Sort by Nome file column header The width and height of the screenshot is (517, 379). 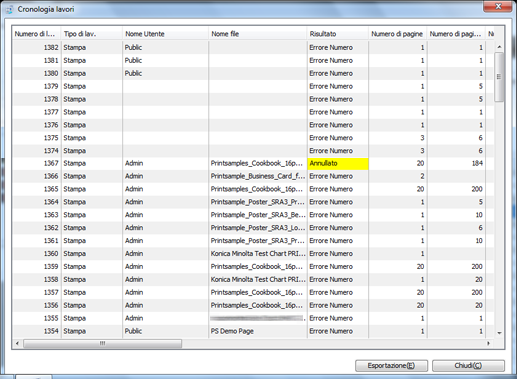coord(258,34)
